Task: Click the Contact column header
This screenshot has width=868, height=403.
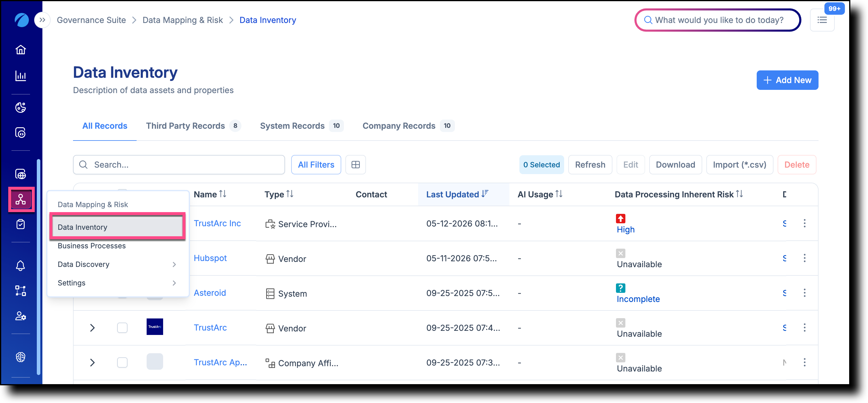Action: click(371, 194)
